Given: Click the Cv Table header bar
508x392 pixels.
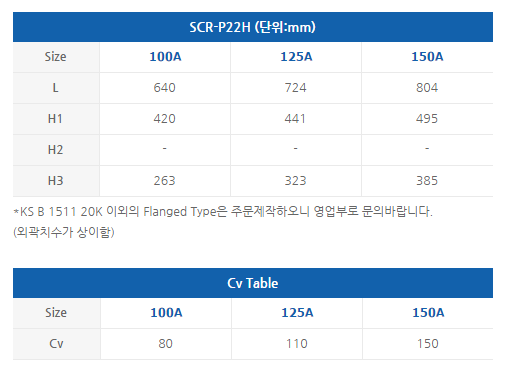Looking at the screenshot, I should (x=253, y=283).
